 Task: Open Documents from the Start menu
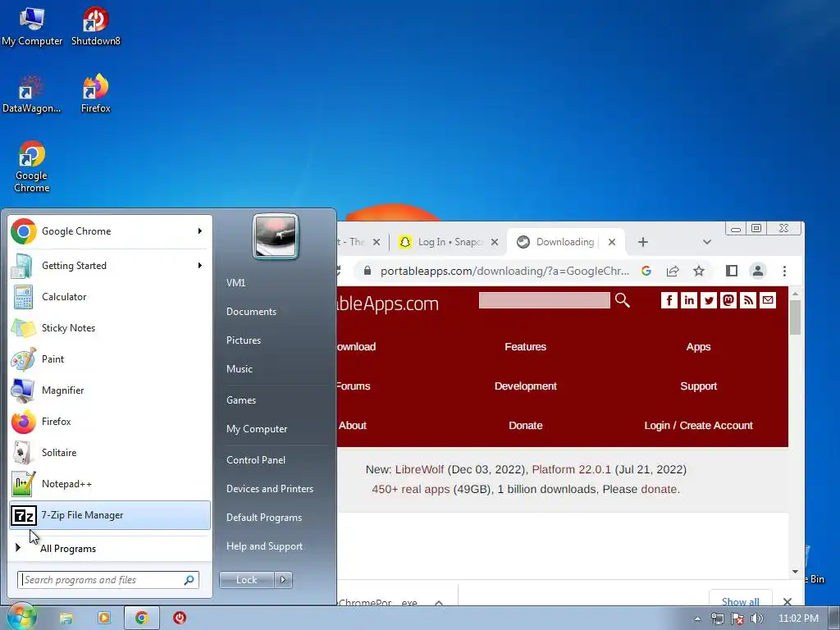coord(251,312)
